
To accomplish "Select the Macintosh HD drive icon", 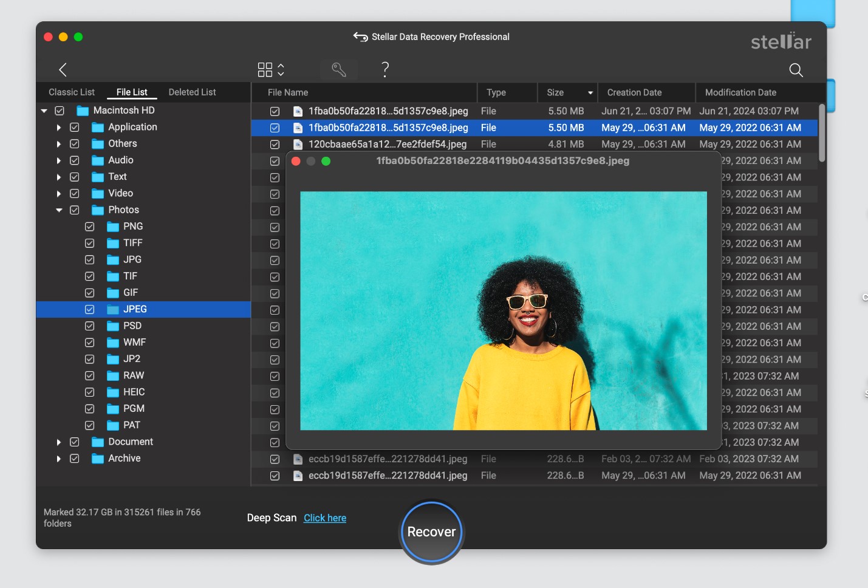I will [83, 111].
